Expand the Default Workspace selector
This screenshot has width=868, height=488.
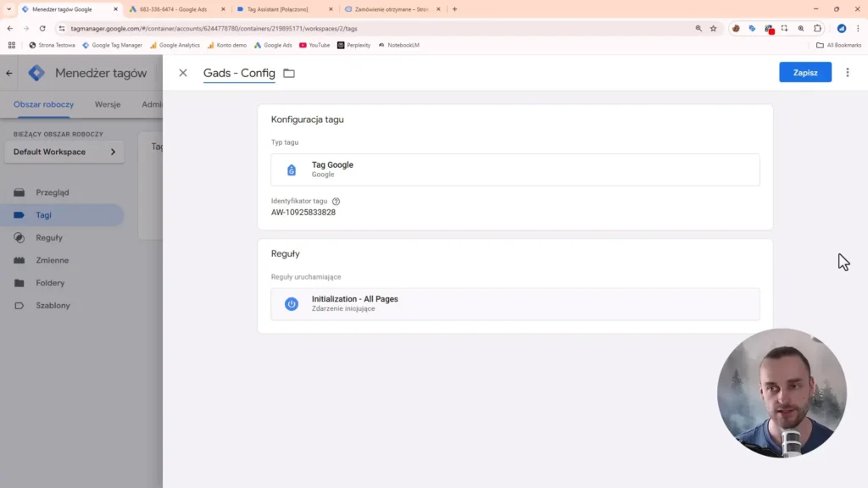click(64, 152)
